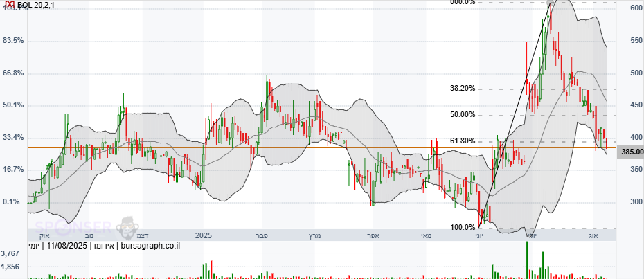The image size is (644, 279).
Task: Click the 400 price axis label
Action: (x=636, y=137)
